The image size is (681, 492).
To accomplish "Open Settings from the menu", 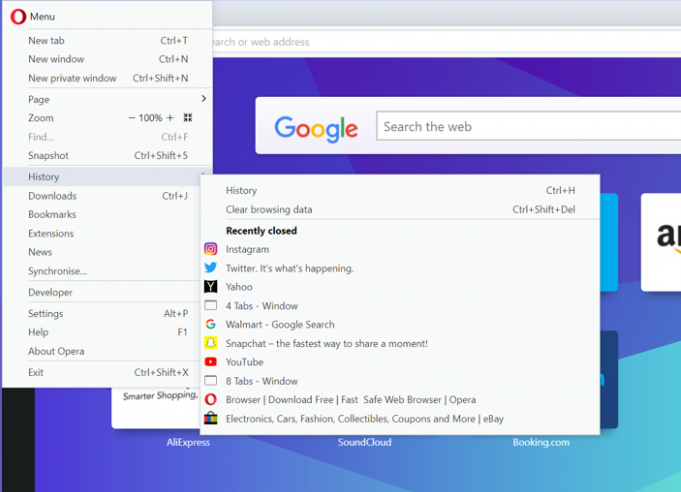I will point(46,313).
